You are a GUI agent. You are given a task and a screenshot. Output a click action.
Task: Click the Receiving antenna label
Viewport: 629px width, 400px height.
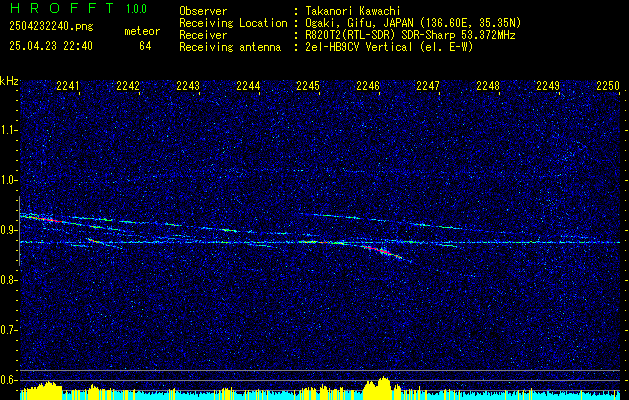[x=230, y=47]
